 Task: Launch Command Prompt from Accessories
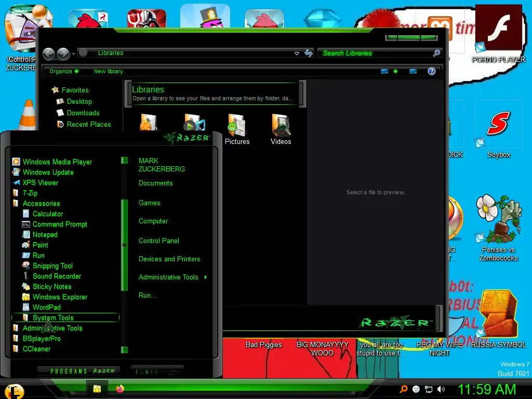55,224
